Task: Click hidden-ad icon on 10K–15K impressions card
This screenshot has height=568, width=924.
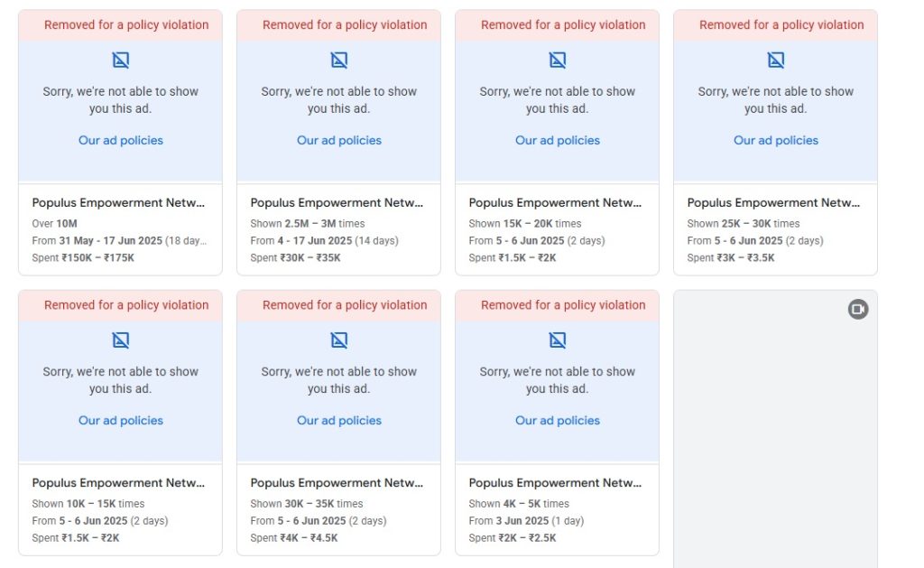Action: click(x=121, y=340)
